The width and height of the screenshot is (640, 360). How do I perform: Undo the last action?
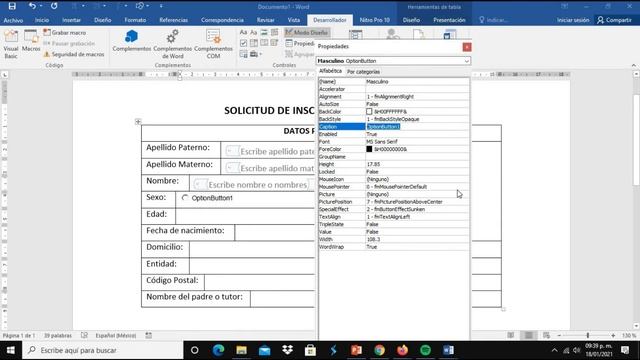(x=32, y=6)
